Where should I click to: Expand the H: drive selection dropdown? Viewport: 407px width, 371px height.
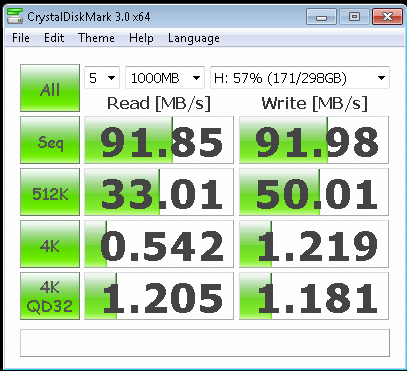click(x=300, y=78)
